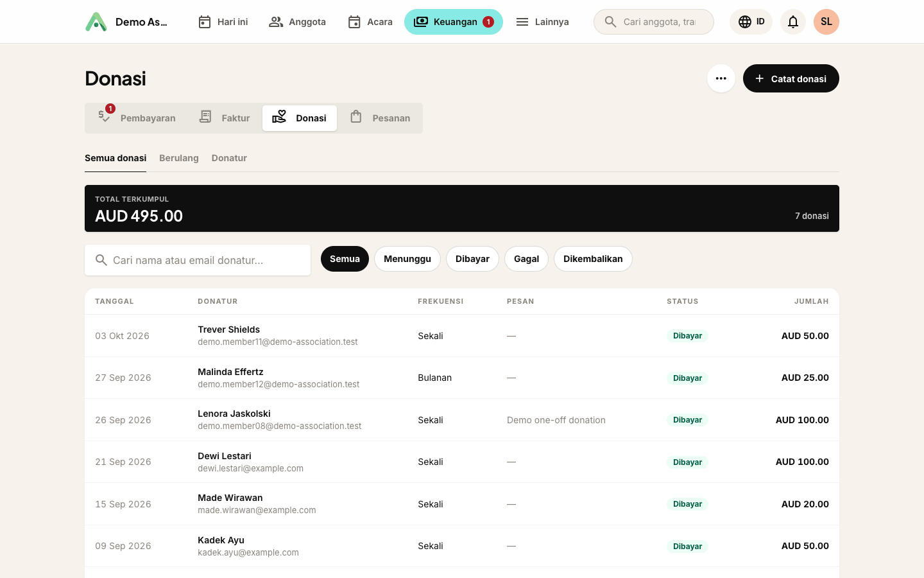Click 'Demo one-off donation' message text
This screenshot has height=578, width=924.
click(x=556, y=420)
